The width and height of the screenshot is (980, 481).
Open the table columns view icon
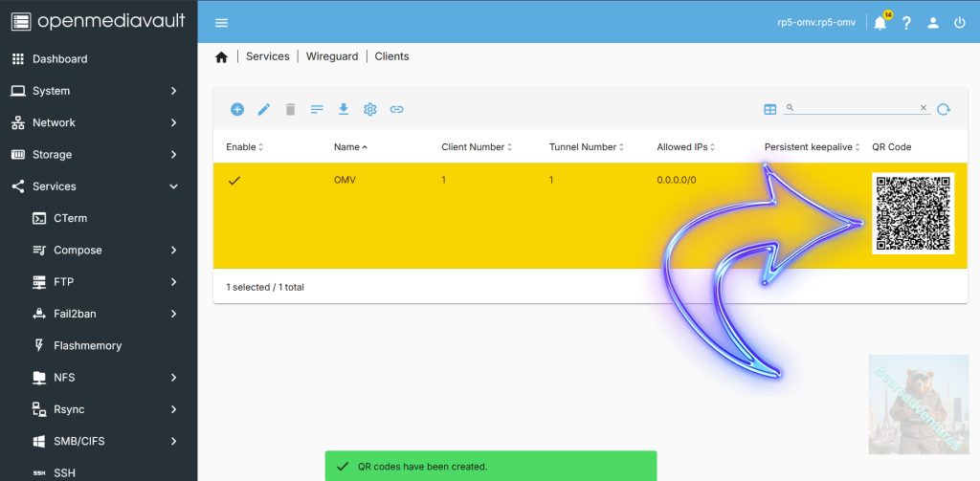[769, 110]
